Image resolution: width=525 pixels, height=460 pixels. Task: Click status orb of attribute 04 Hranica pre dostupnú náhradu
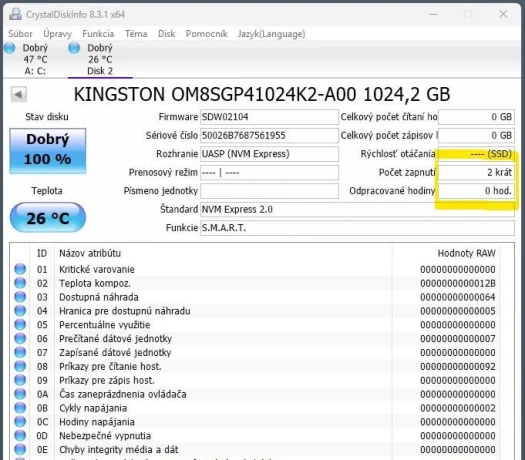pos(20,311)
